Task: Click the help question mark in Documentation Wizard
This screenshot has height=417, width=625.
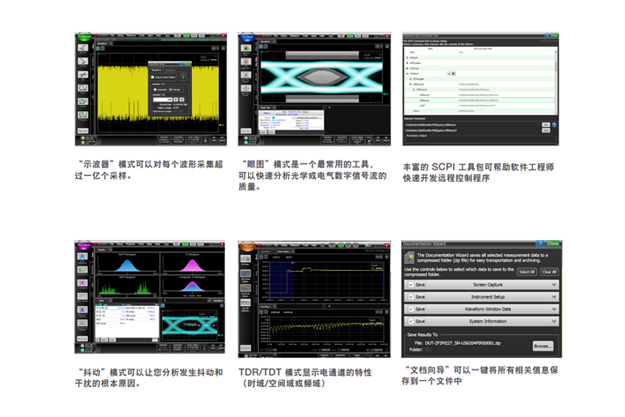Action: click(x=539, y=243)
